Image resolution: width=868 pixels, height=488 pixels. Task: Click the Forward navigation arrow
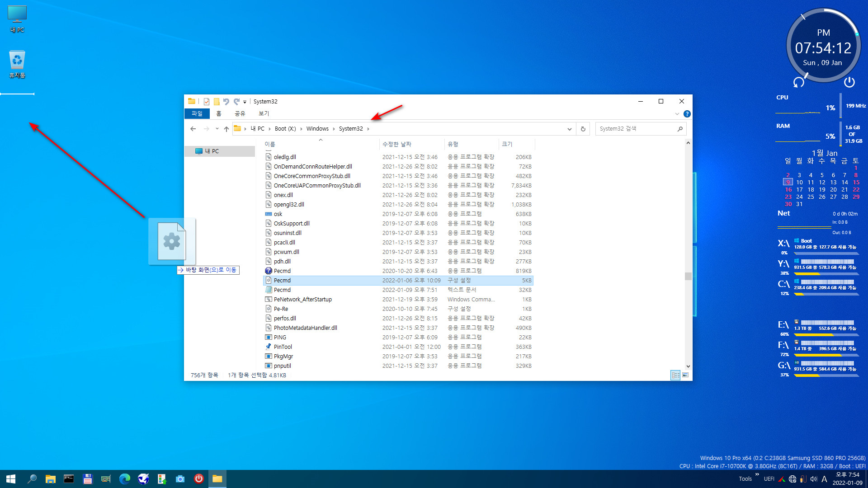point(206,129)
